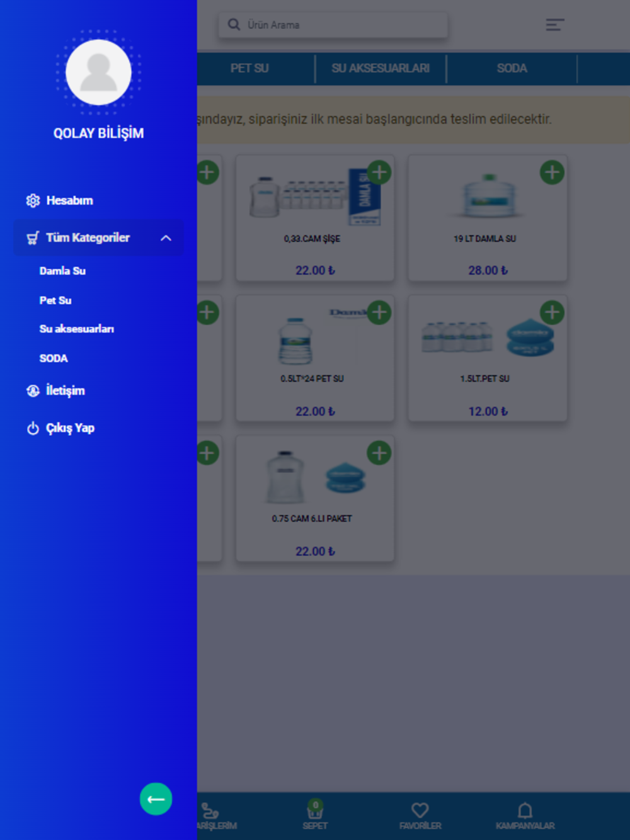Click the power icon beside Çıkış Yap
630x840 pixels.
[33, 429]
